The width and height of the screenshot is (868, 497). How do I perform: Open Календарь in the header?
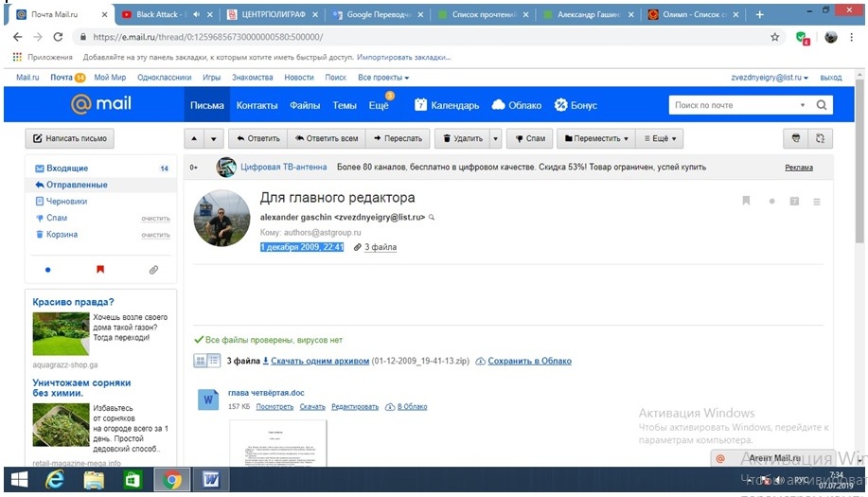tap(448, 105)
